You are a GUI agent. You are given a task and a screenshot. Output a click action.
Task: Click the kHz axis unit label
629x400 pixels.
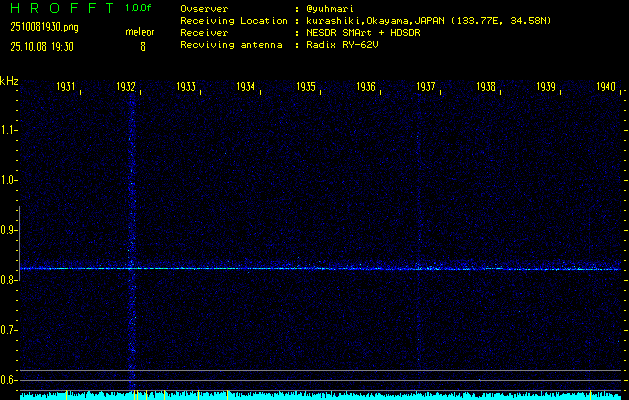coord(9,81)
